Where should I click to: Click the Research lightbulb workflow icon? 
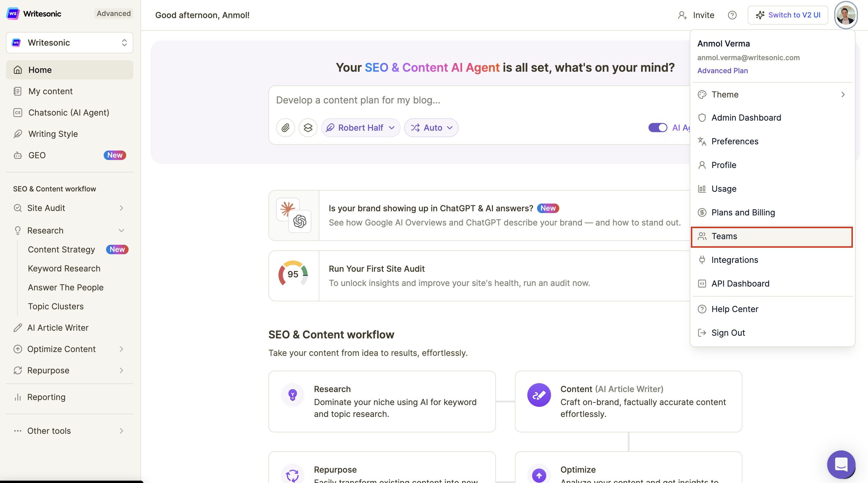pyautogui.click(x=292, y=395)
